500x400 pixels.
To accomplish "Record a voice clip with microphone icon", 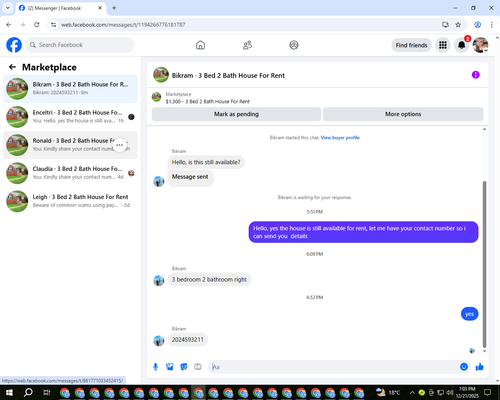I will (155, 367).
